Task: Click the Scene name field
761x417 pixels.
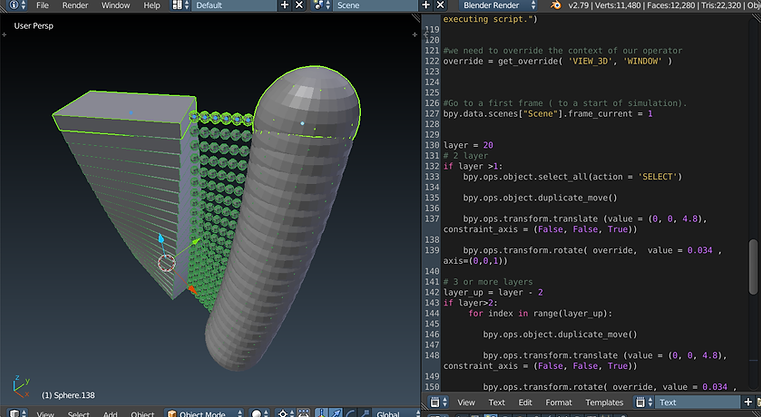Action: click(375, 5)
